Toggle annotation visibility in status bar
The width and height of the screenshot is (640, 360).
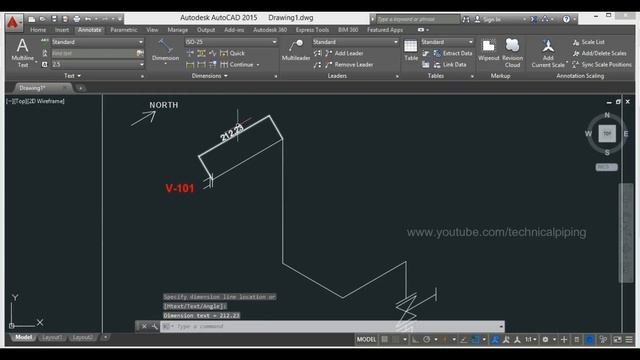coord(495,339)
